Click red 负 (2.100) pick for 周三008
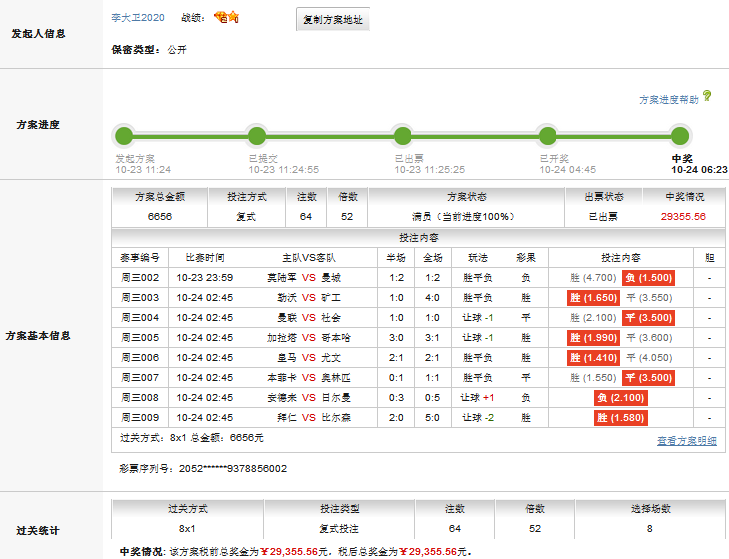This screenshot has width=729, height=559. pos(621,398)
